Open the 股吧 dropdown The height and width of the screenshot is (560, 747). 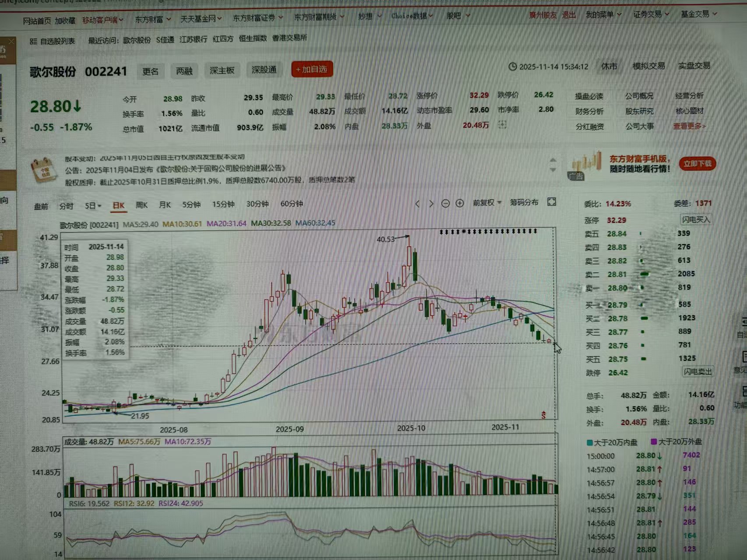click(x=458, y=16)
